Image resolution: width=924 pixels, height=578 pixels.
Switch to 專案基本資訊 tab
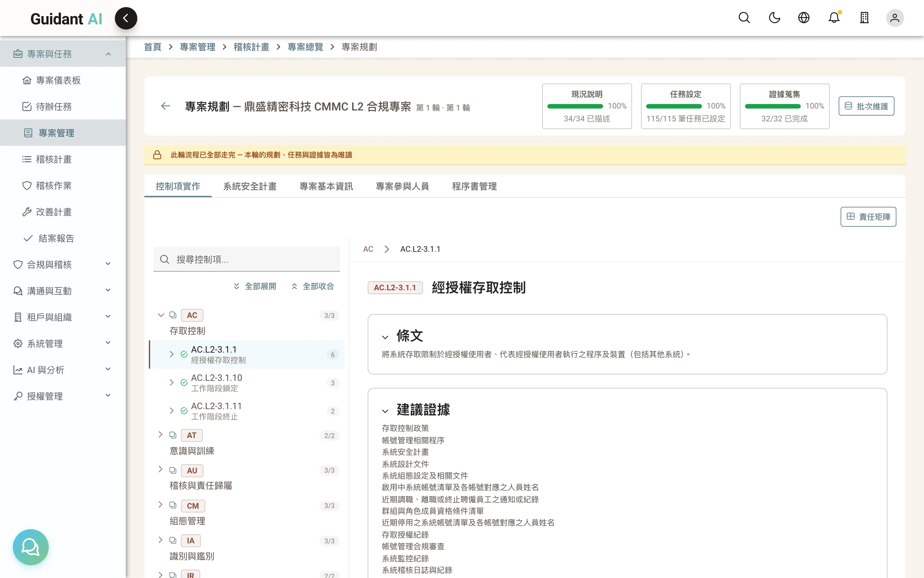tap(326, 186)
